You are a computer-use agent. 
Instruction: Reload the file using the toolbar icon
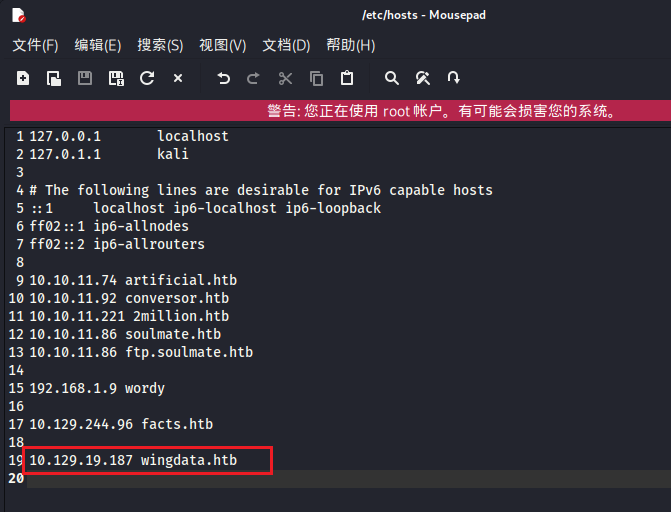pos(147,78)
